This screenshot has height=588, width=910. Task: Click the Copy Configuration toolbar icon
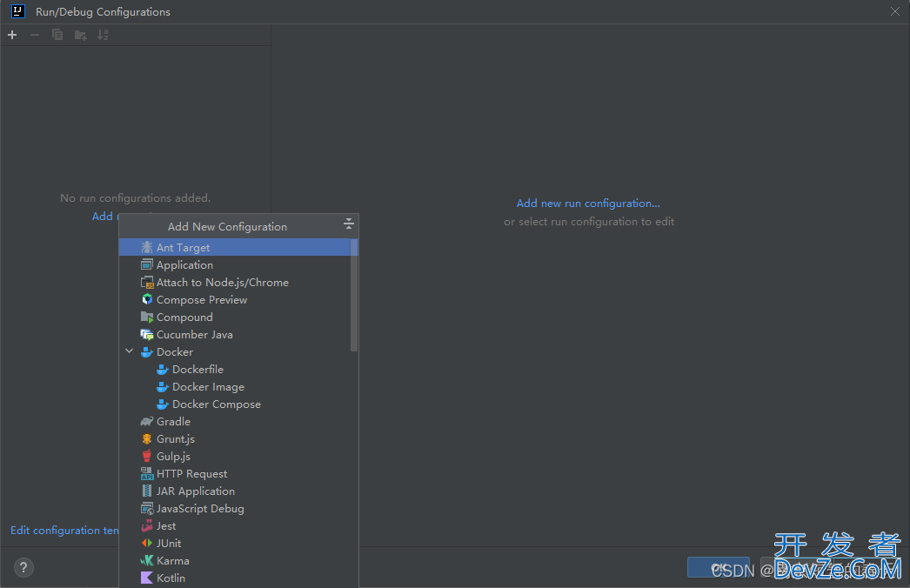coord(57,35)
